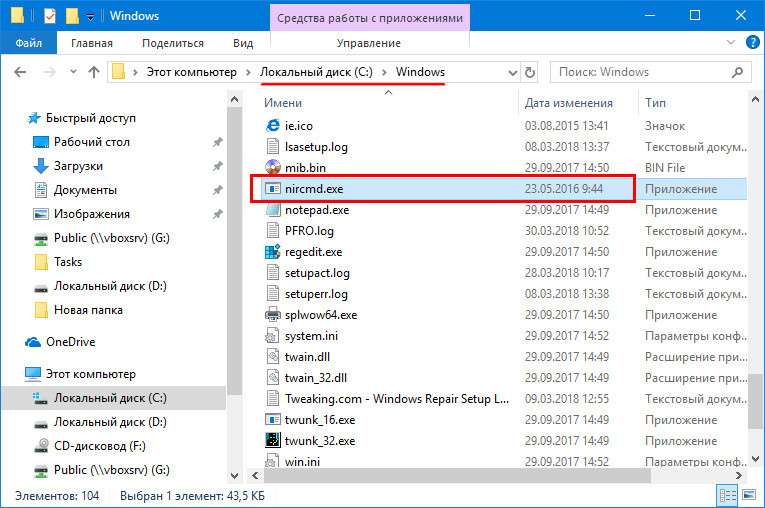Open the Tasks folder in the navigation pane
This screenshot has height=508, width=765.
68,262
